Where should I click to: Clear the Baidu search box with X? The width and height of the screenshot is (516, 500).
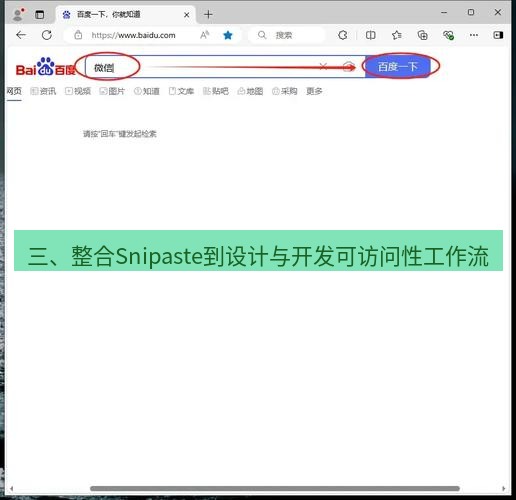(323, 67)
